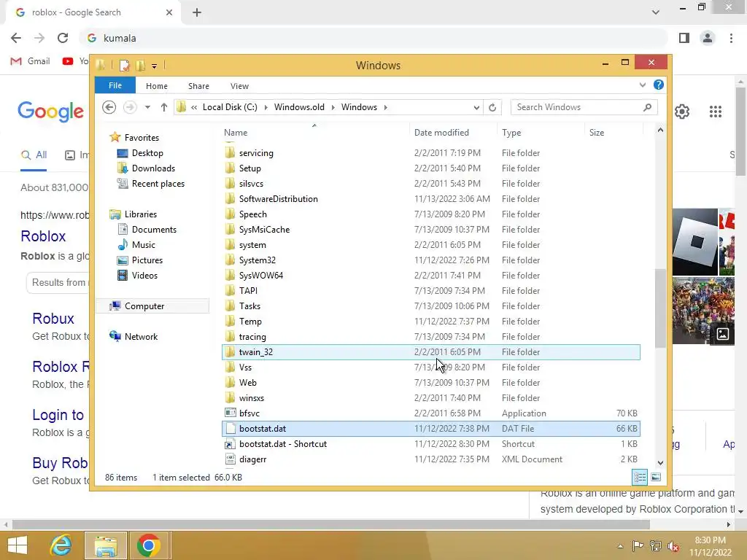
Task: Select the System32 folder
Action: coord(430,260)
